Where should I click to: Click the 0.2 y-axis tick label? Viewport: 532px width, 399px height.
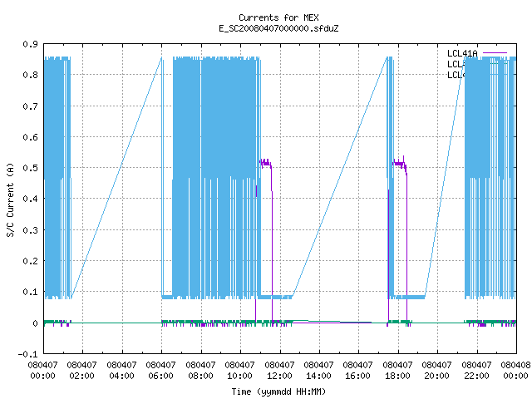[x=30, y=261]
